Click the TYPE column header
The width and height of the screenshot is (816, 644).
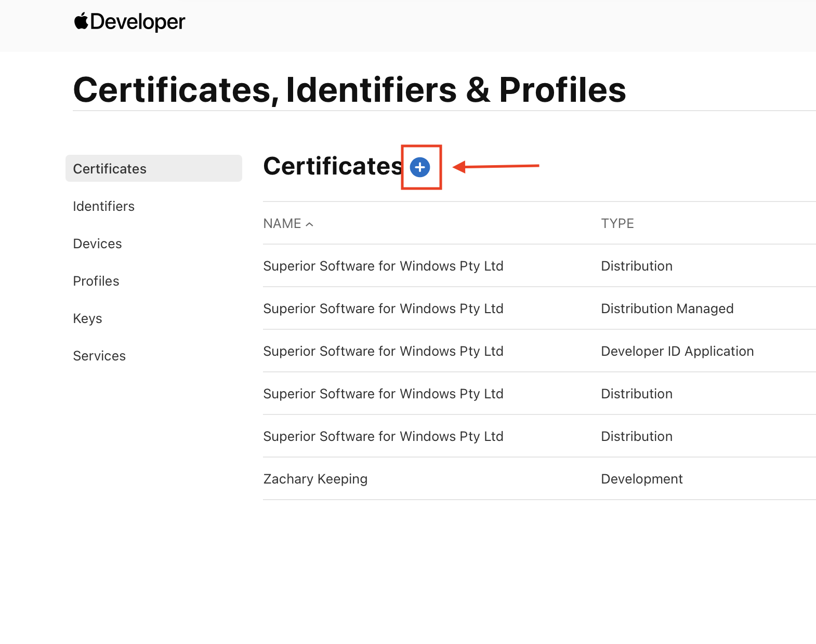coord(617,224)
